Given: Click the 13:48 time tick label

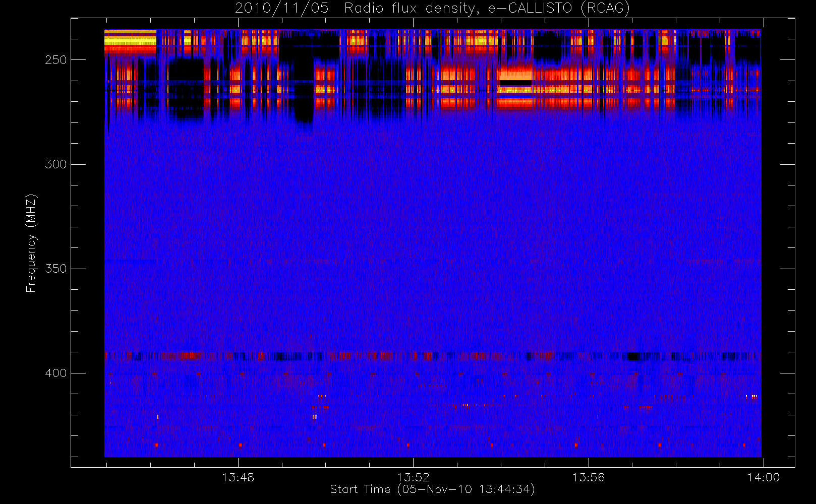Looking at the screenshot, I should (238, 477).
